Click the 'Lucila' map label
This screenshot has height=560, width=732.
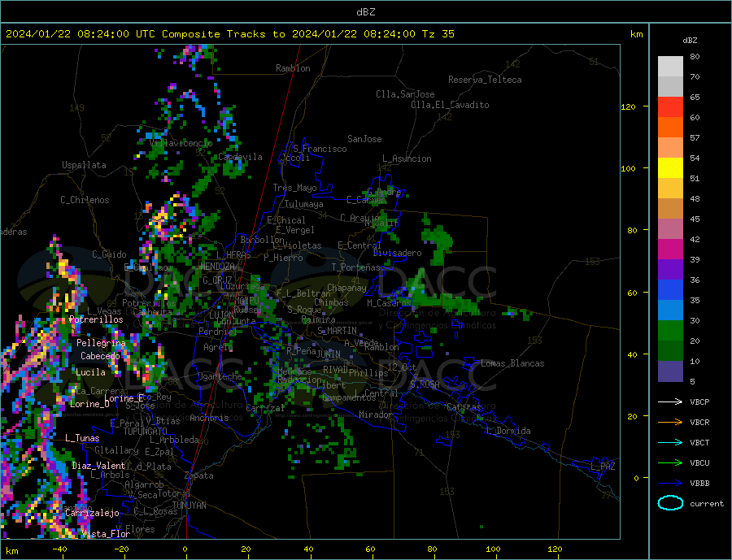point(90,372)
